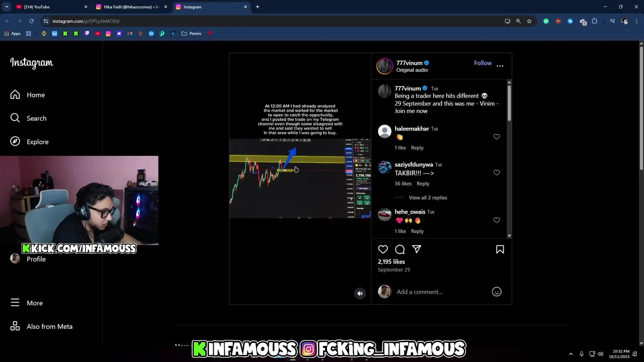
Task: Open the Twitch bookmark in the bookmarks bar
Action: [87, 34]
